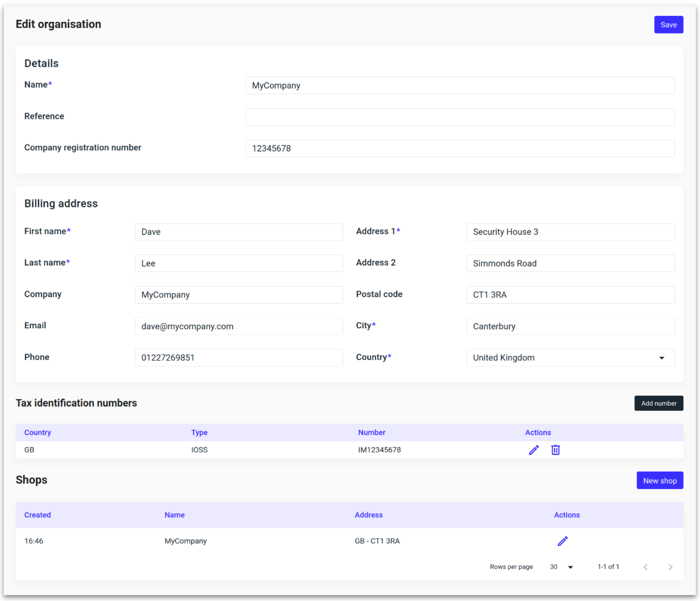Click the First name field containing Dave
This screenshot has height=601, width=700.
click(x=239, y=232)
